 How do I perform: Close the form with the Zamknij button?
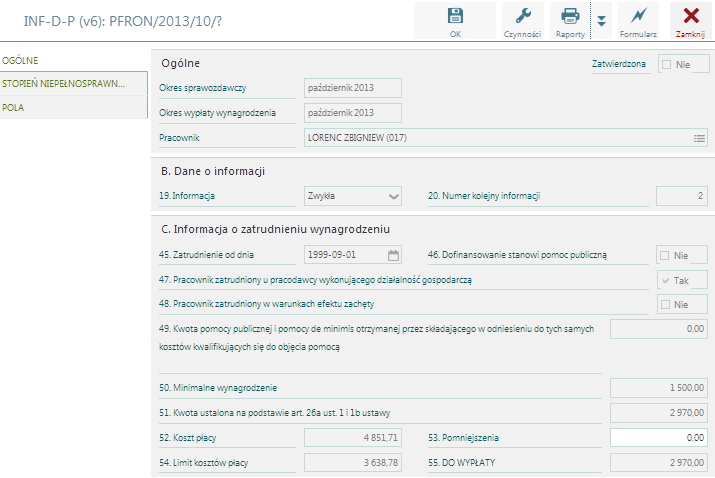690,21
